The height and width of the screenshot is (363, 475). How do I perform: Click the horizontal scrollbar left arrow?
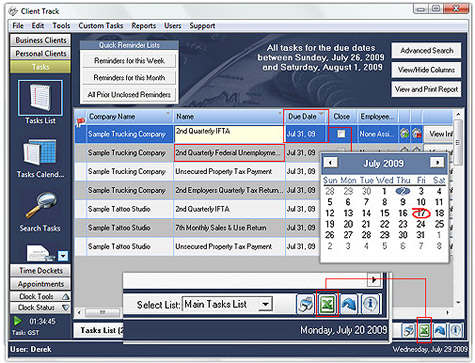tap(79, 312)
